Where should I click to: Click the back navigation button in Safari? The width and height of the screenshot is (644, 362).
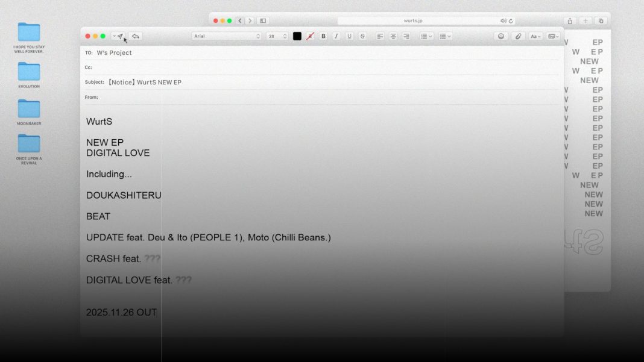tap(239, 20)
